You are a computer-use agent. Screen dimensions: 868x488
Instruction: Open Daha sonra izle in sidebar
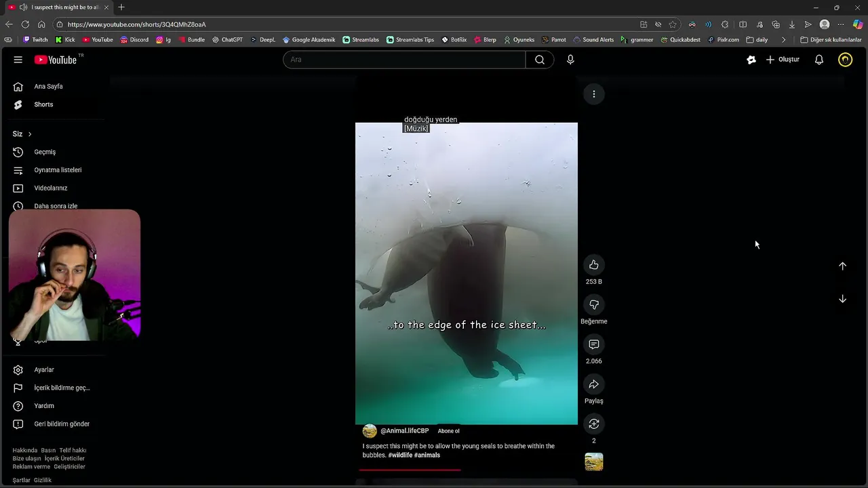54,205
